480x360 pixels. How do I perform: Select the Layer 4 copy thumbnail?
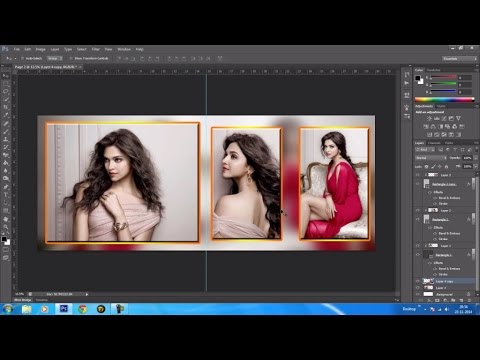(x=428, y=281)
